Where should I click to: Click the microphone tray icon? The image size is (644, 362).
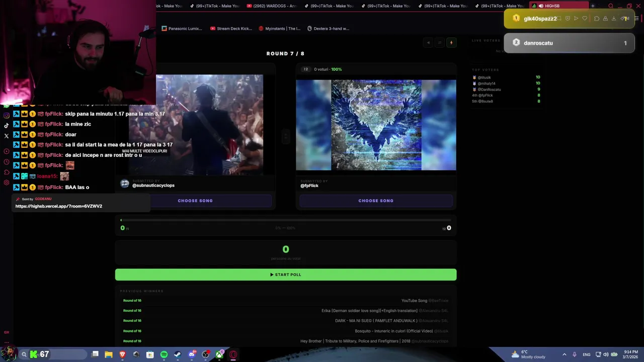(575, 354)
